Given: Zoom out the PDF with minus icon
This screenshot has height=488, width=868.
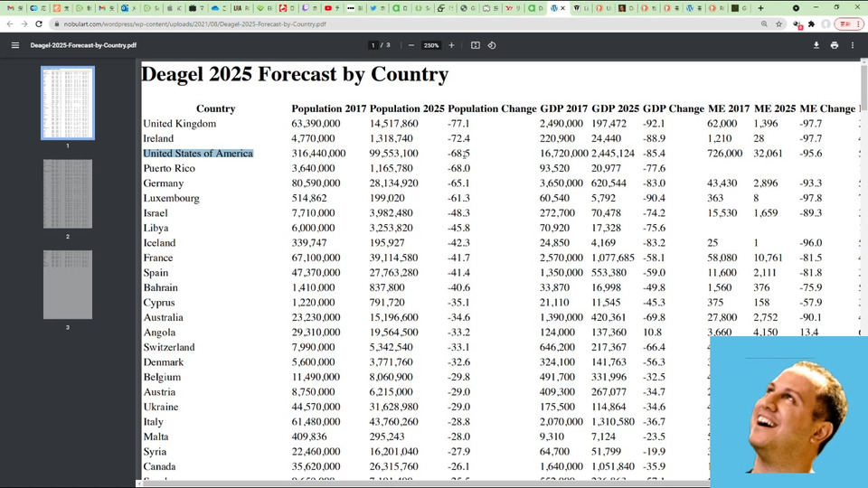Looking at the screenshot, I should [411, 45].
